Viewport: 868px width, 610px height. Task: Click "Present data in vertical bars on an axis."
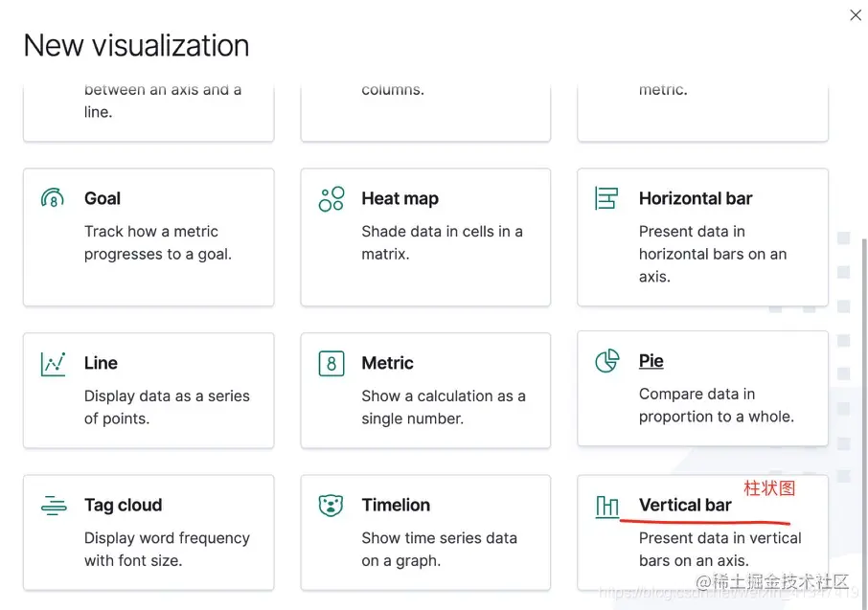click(720, 549)
